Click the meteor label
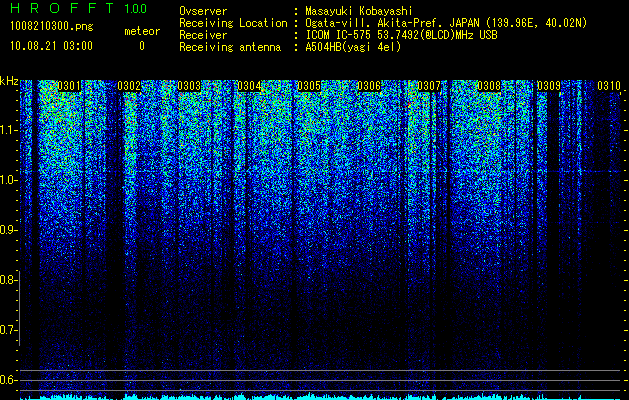The width and height of the screenshot is (629, 400). pos(142,31)
